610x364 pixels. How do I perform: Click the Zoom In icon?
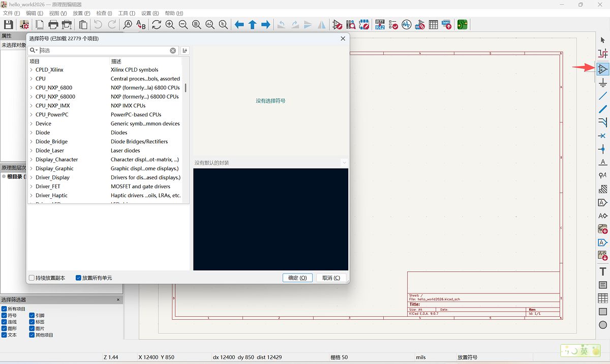click(x=170, y=24)
